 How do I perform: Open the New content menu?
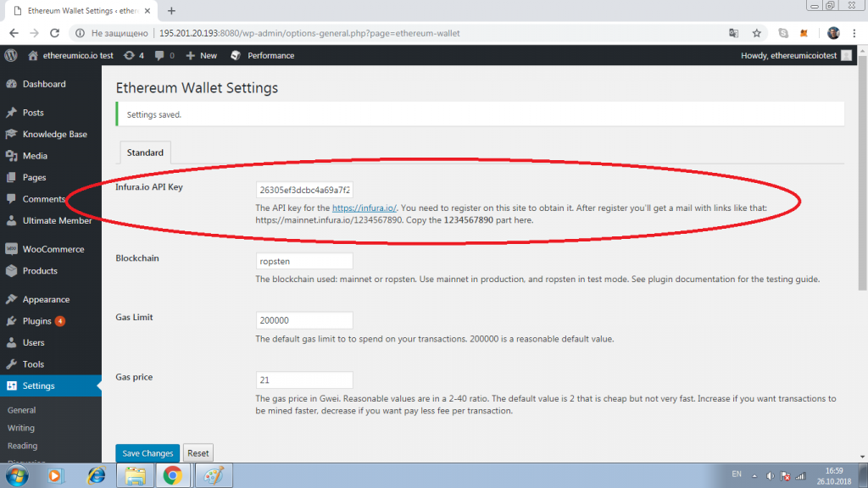(202, 55)
